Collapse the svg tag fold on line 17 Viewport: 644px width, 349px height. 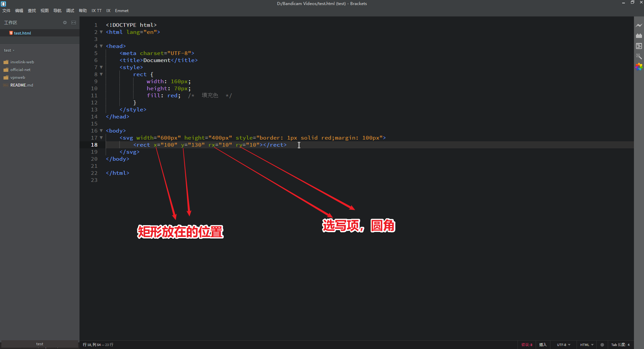point(101,138)
